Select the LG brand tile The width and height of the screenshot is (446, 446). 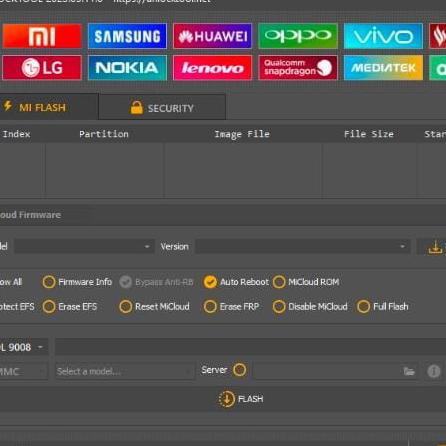(x=42, y=68)
